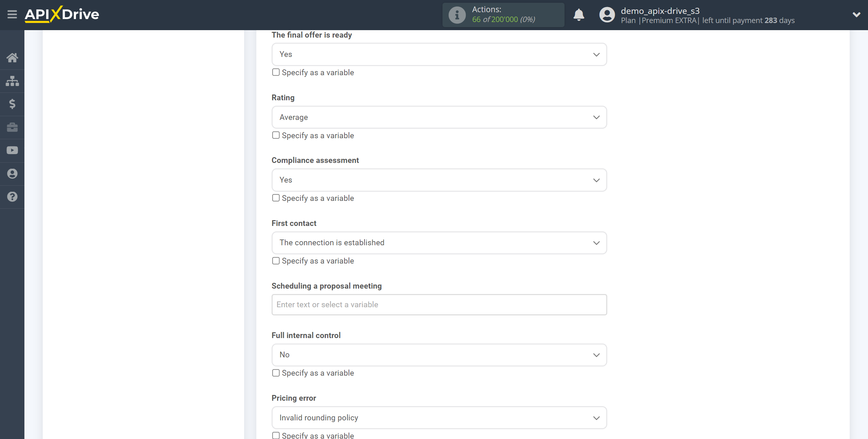
Task: Open the First contact dropdown
Action: (439, 243)
